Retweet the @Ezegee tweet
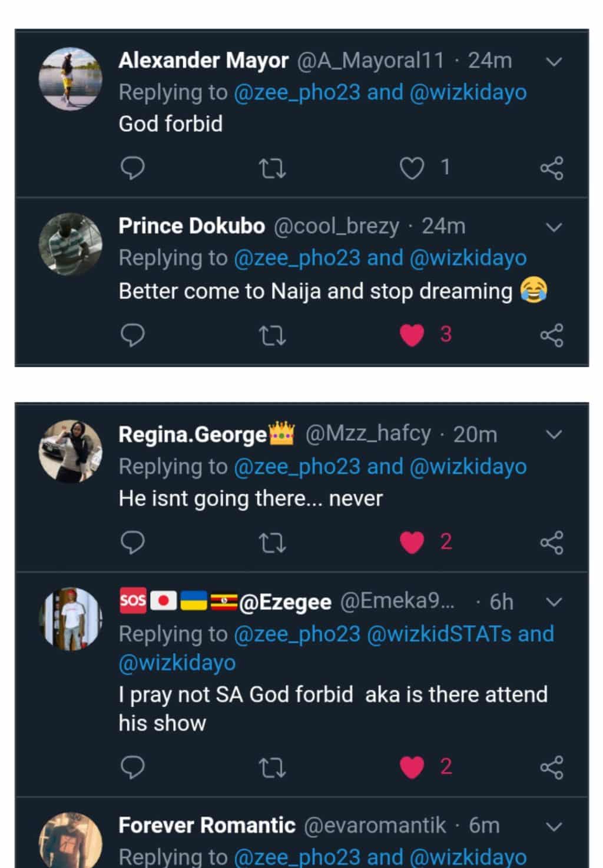This screenshot has width=603, height=868. pyautogui.click(x=273, y=767)
